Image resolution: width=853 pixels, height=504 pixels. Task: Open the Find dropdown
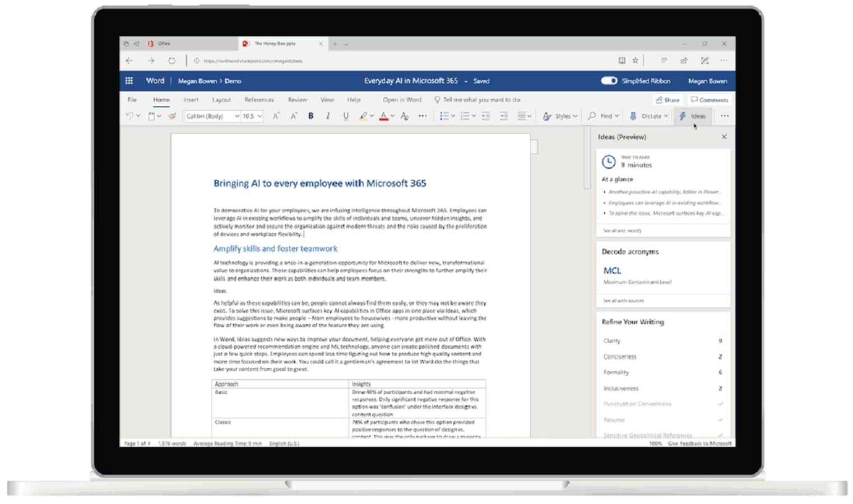pyautogui.click(x=603, y=116)
